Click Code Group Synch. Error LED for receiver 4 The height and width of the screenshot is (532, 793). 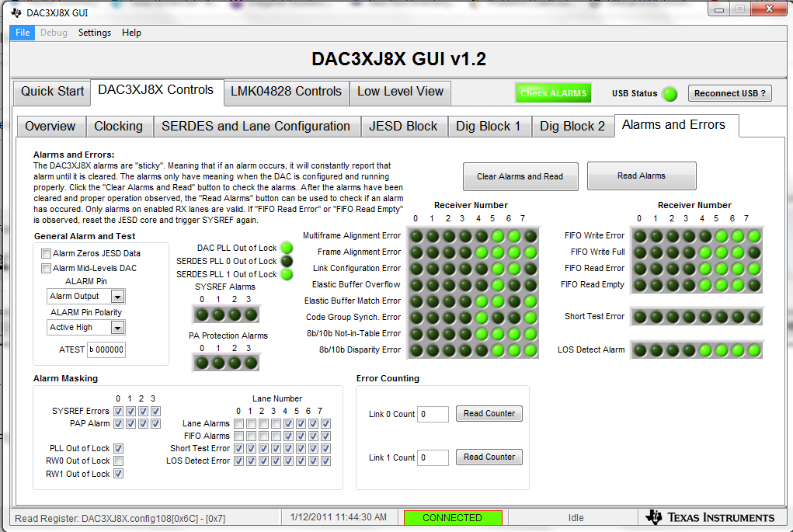[482, 318]
